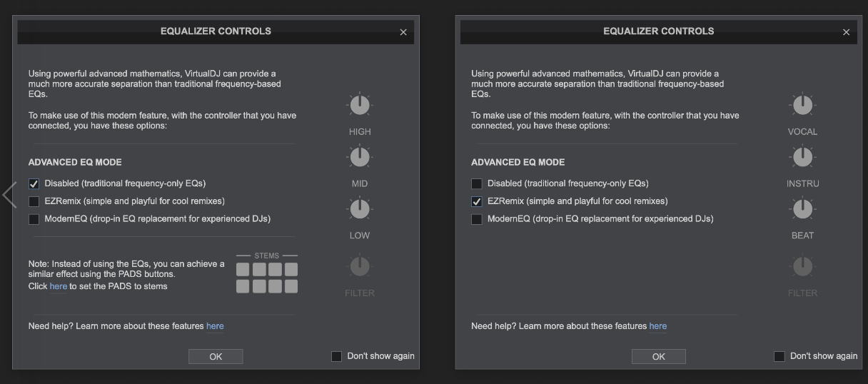This screenshot has height=384, width=868.
Task: Tick Don't show again in right dialog
Action: click(779, 356)
